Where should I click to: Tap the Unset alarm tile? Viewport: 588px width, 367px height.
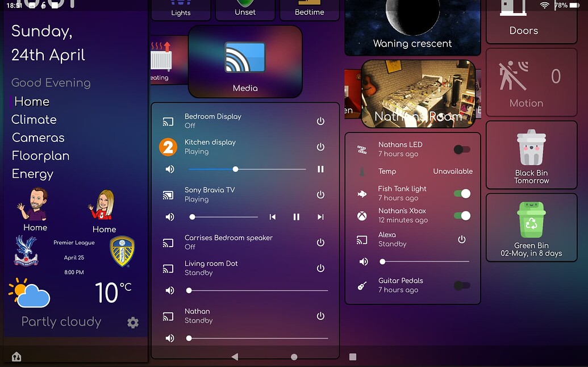pyautogui.click(x=245, y=10)
